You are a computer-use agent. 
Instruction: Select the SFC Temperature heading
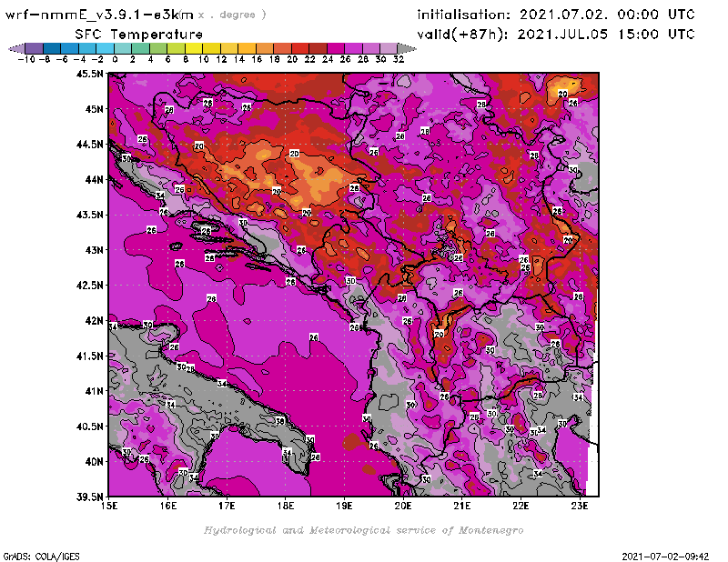pos(139,35)
